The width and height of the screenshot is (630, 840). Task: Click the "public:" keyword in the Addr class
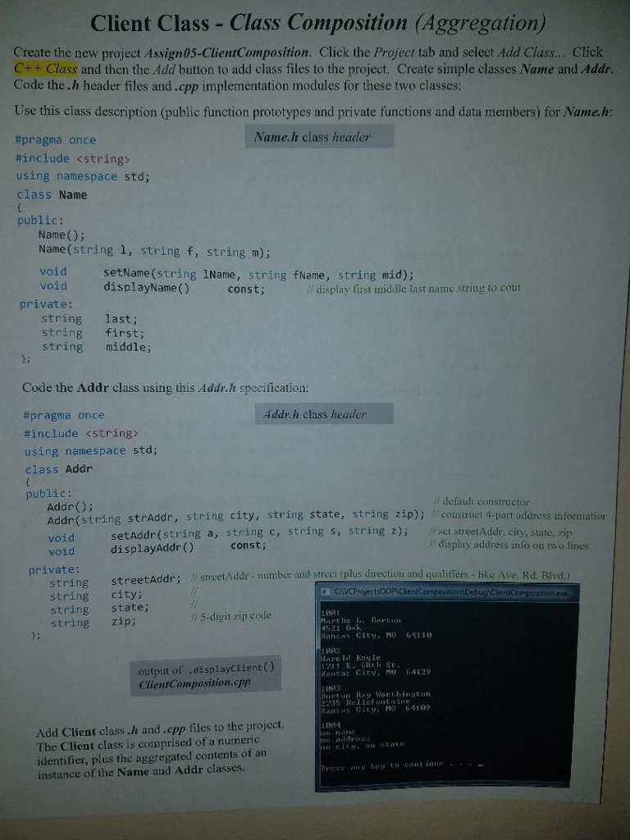tap(48, 493)
